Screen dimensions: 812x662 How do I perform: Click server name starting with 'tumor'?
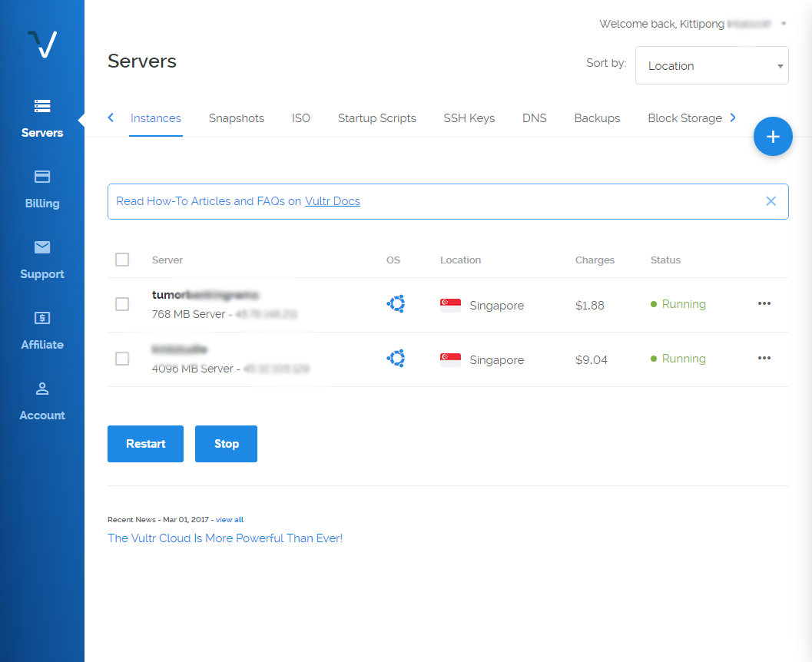click(x=205, y=295)
